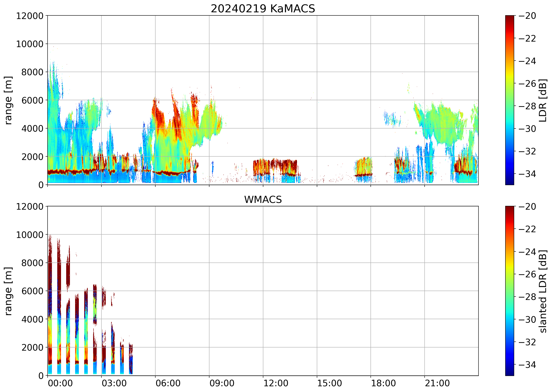Click the top plot's range [m] axis label

pos(8,100)
